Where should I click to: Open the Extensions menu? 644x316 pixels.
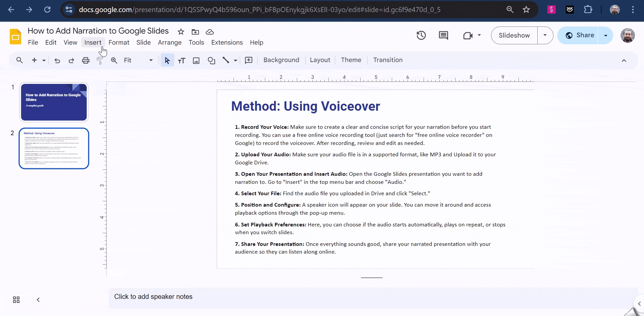click(x=227, y=43)
